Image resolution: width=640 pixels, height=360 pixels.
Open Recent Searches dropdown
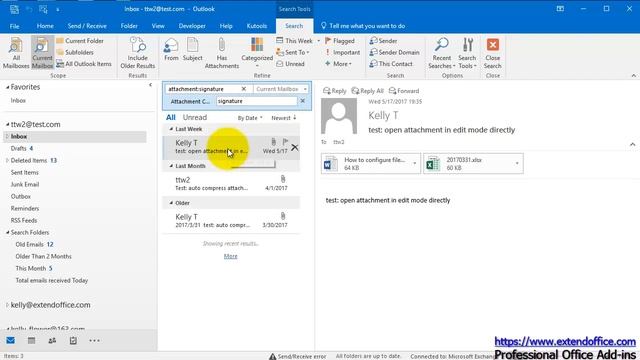coord(442,52)
